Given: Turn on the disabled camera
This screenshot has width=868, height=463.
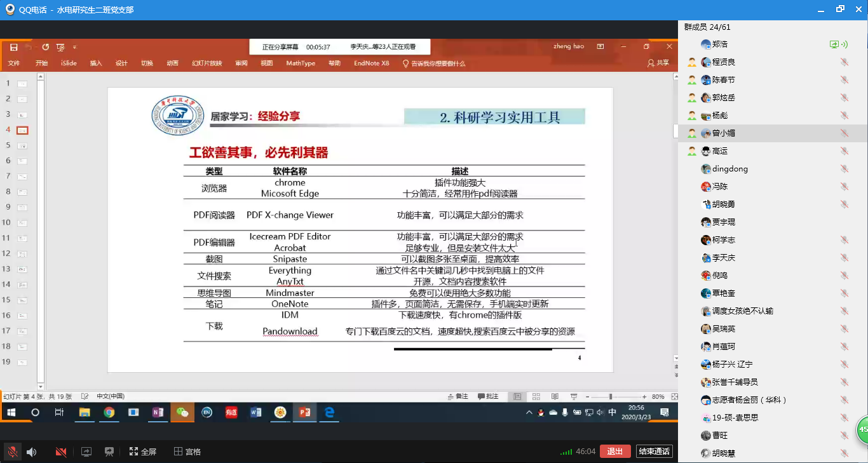Looking at the screenshot, I should point(61,452).
